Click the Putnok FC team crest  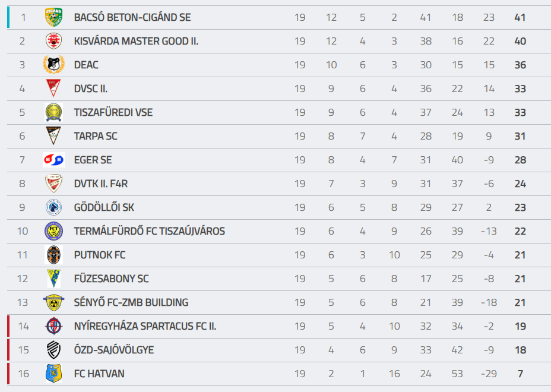[53, 255]
